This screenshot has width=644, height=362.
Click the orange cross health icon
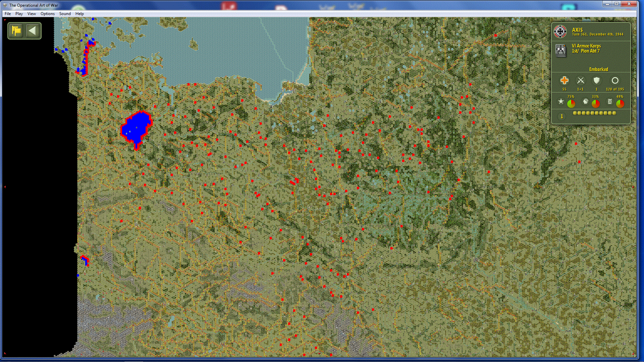[564, 80]
